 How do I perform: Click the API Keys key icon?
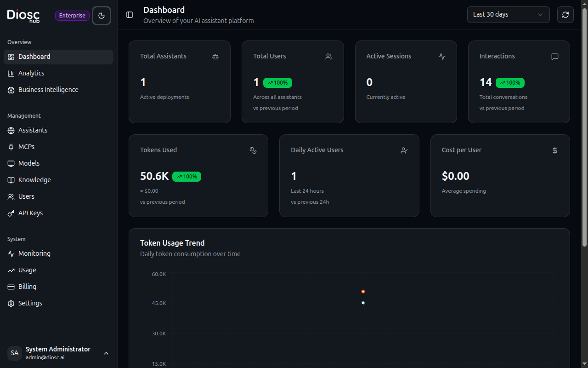point(11,213)
